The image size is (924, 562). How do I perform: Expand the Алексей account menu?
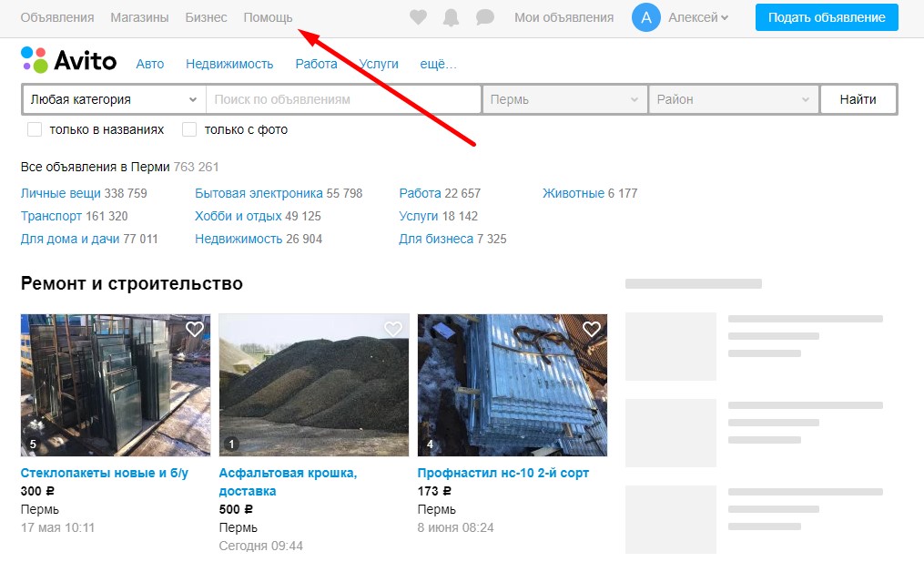(698, 17)
